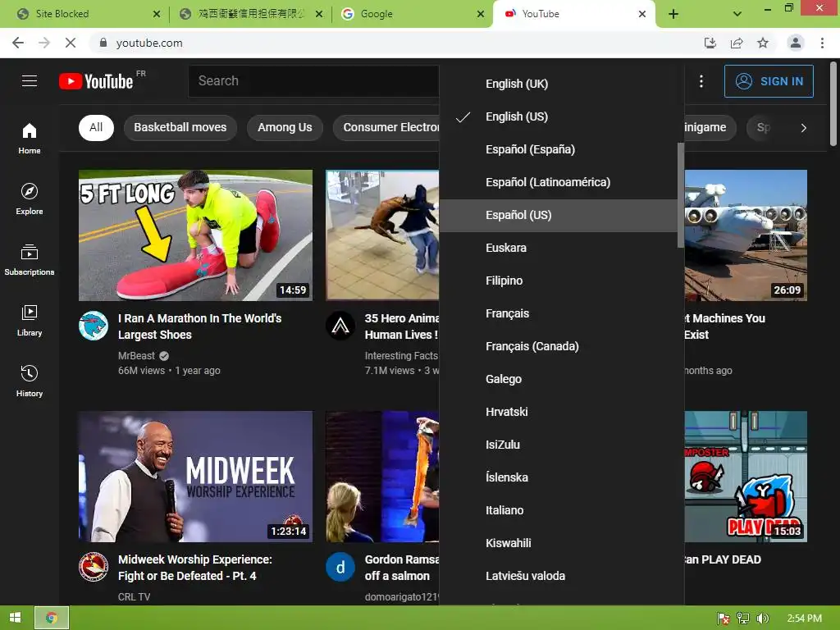Select Latviešu valoda language

tap(558, 576)
